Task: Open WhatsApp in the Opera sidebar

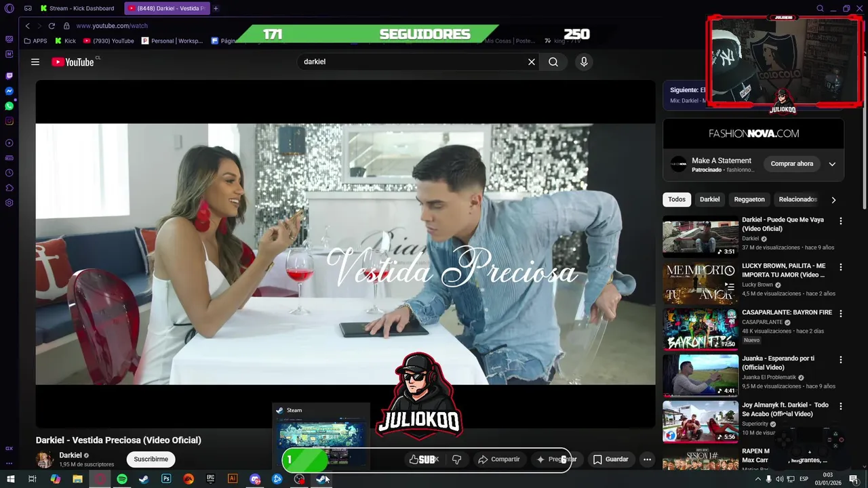Action: 9,106
